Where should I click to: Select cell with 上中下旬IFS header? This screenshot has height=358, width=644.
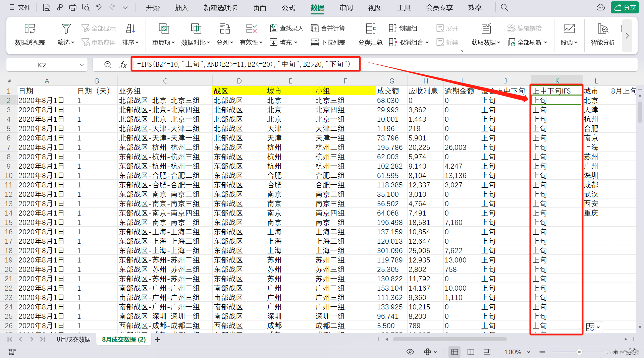557,91
